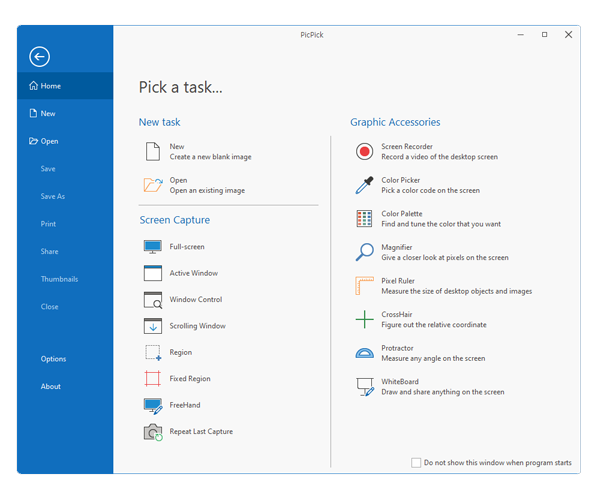The width and height of the screenshot is (598, 499).
Task: Click the Fixed Region red frame icon
Action: tap(153, 379)
